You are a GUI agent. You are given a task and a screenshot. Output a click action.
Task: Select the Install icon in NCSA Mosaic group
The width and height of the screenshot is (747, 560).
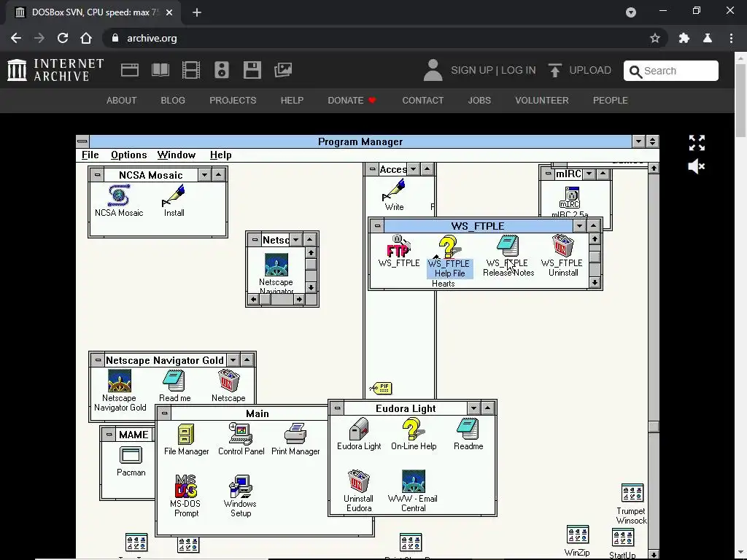(x=174, y=195)
